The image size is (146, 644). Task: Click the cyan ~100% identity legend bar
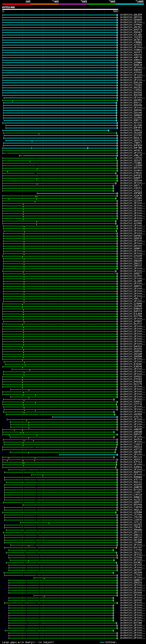click(x=130, y=4)
